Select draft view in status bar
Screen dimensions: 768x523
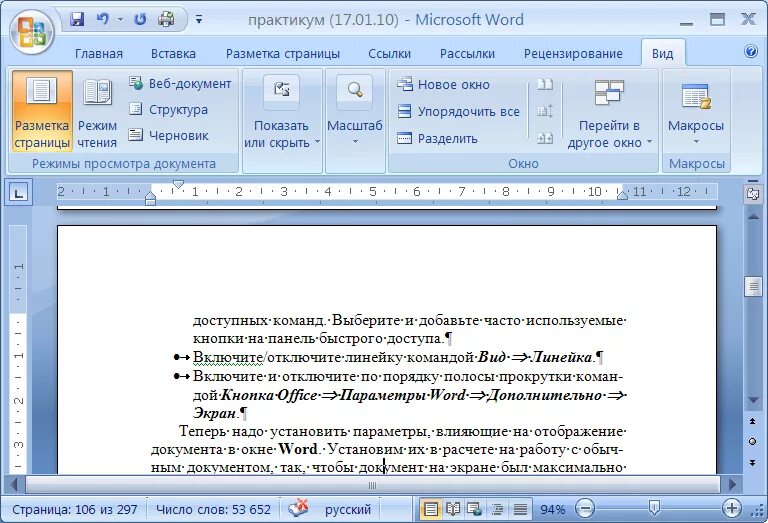(520, 510)
